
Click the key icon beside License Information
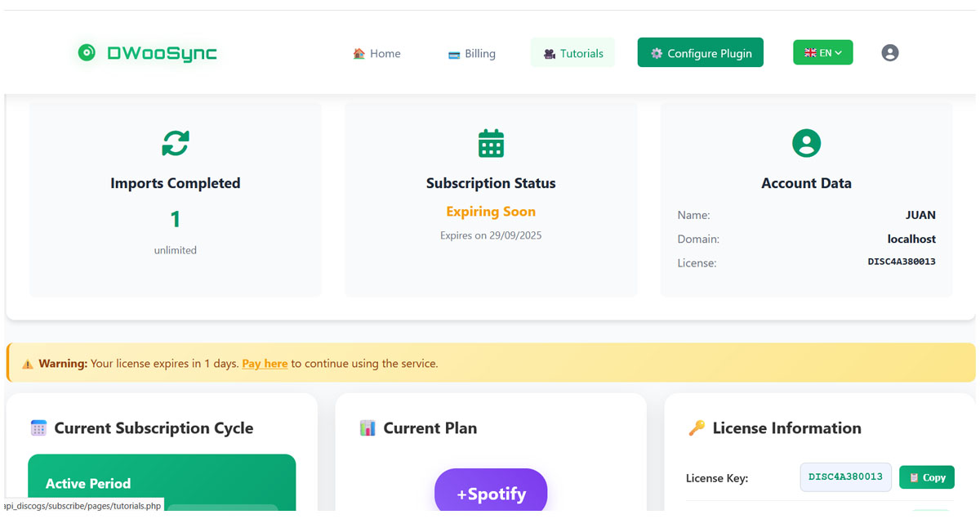click(x=697, y=428)
